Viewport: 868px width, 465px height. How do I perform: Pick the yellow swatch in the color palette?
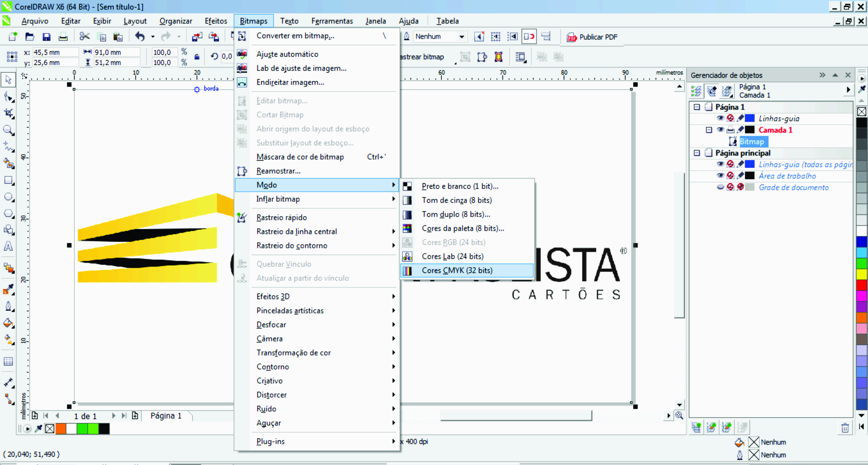[x=861, y=274]
